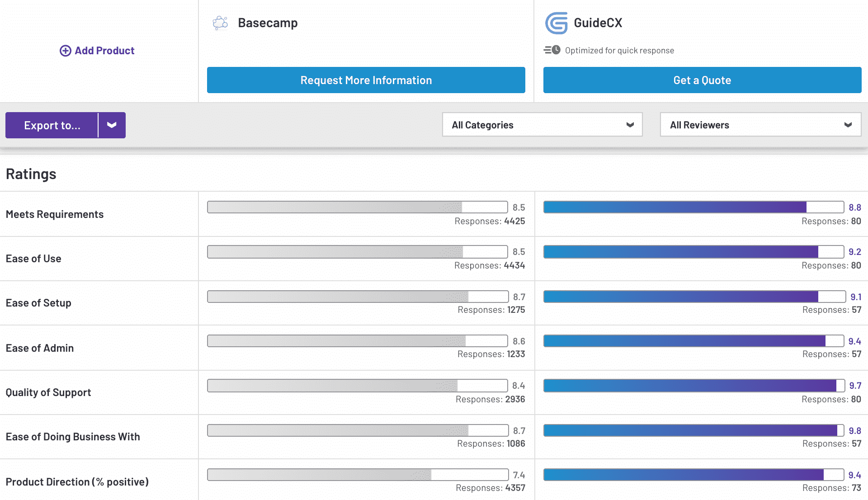Click the Responses: 2936 text
The image size is (868, 500).
point(491,399)
